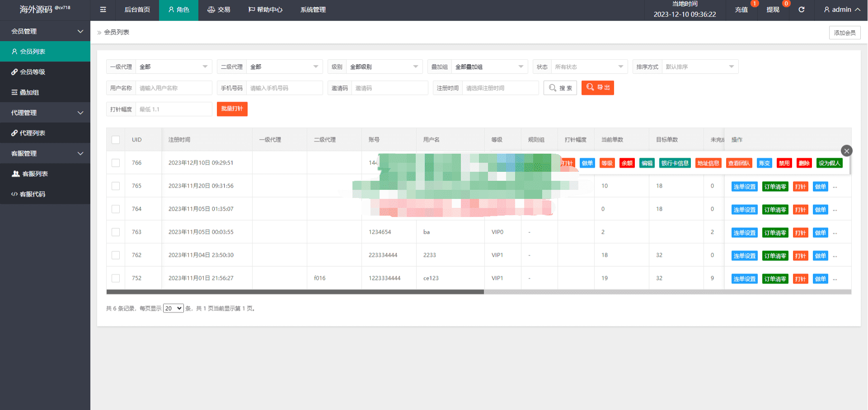The width and height of the screenshot is (868, 410).
Task: Open 客服列表 sidebar item
Action: tap(35, 174)
